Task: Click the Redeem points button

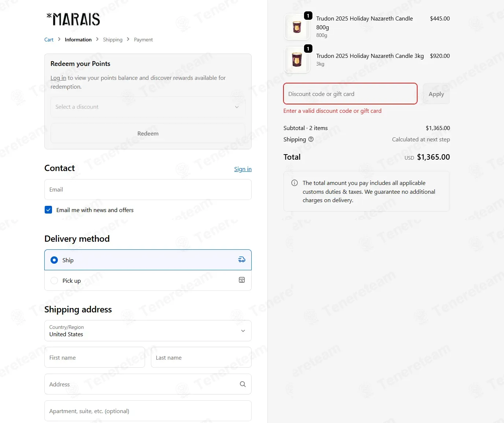Action: click(148, 133)
